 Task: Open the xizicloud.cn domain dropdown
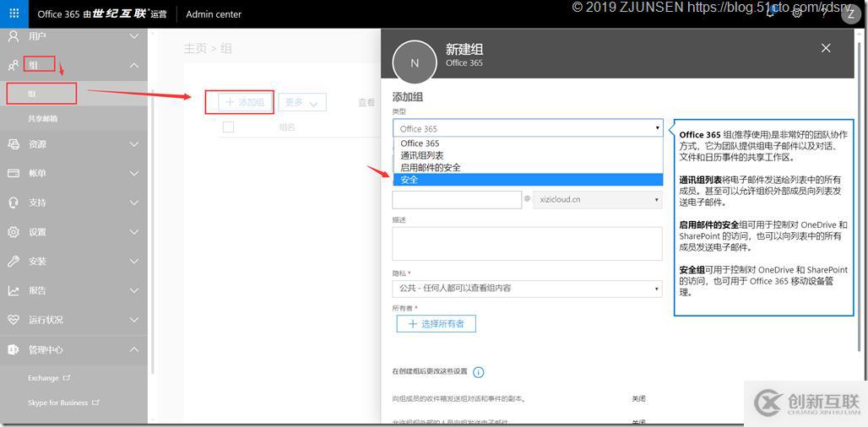[x=598, y=200]
